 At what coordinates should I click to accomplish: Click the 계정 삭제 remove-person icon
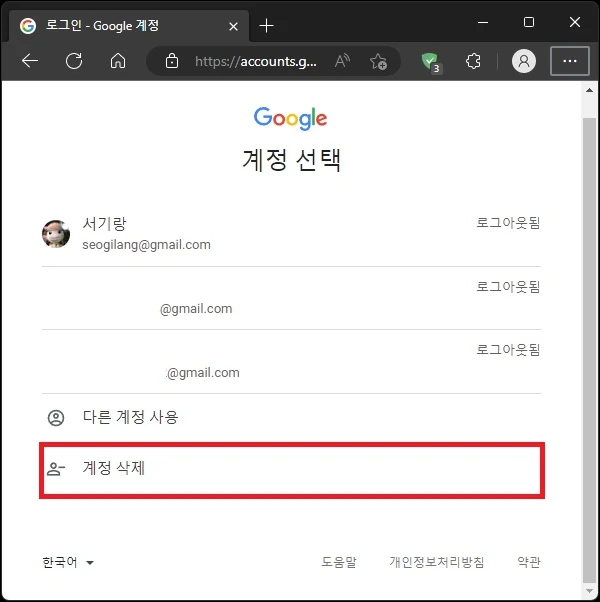pos(56,469)
